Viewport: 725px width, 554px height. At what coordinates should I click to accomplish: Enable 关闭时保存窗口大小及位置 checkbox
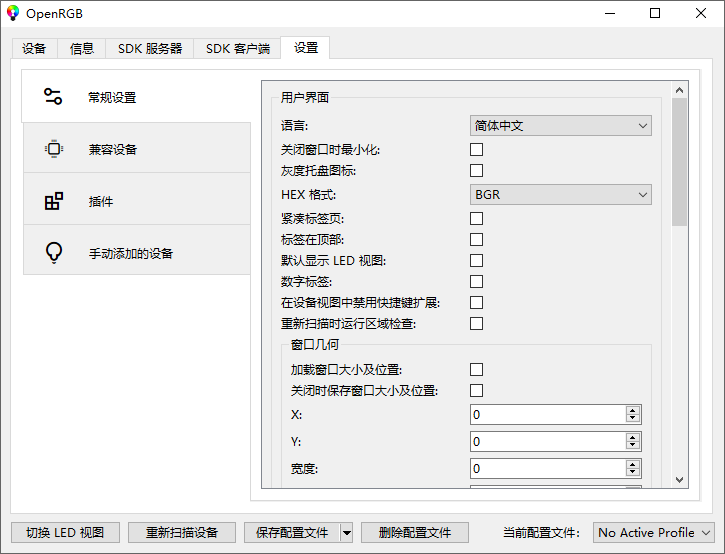pyautogui.click(x=476, y=391)
